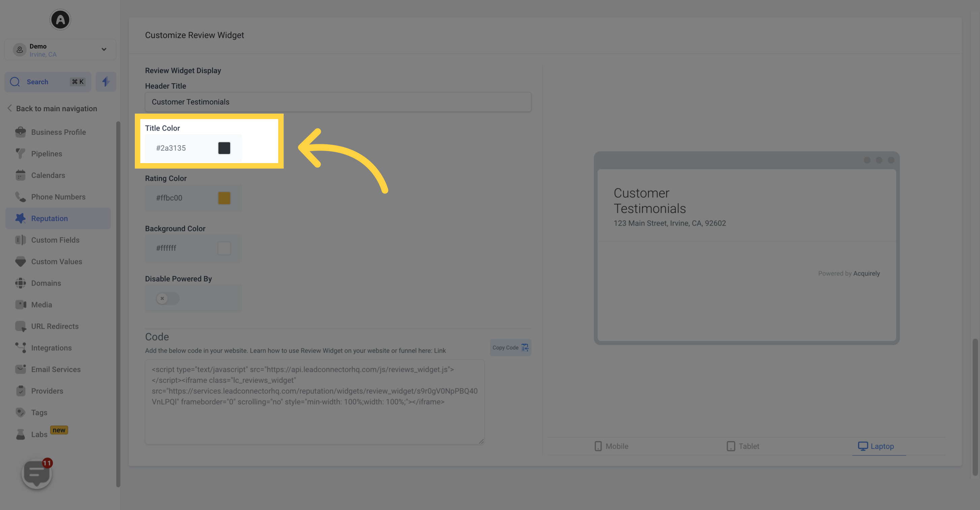Click the Custom Values diamond icon
980x510 pixels.
tap(21, 262)
